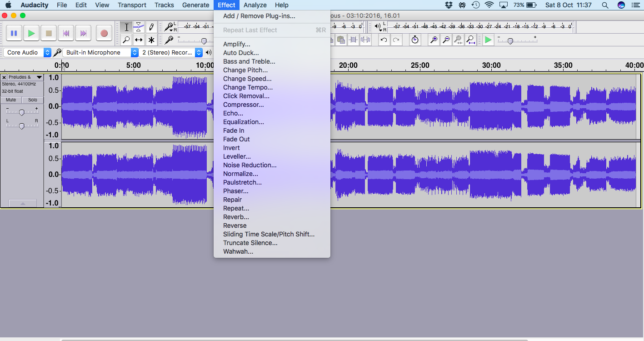Viewport: 644px width, 341px height.
Task: Click the Redo arrow icon
Action: coord(396,40)
